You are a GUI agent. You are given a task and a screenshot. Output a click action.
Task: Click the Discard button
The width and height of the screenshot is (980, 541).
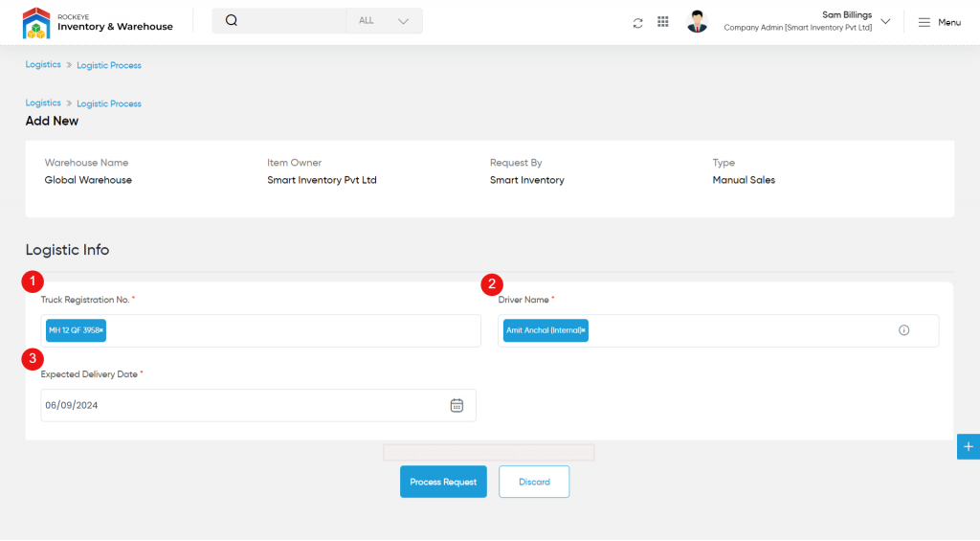[x=534, y=482]
